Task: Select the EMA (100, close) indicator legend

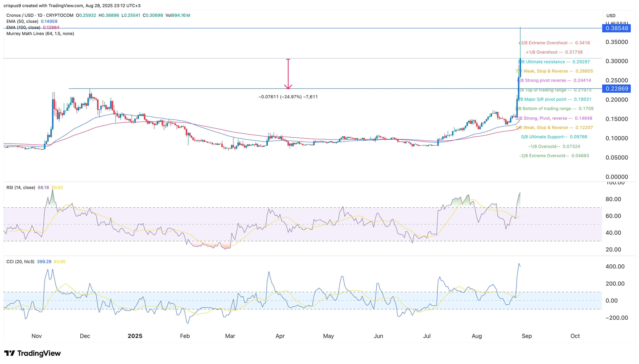Action: point(33,28)
